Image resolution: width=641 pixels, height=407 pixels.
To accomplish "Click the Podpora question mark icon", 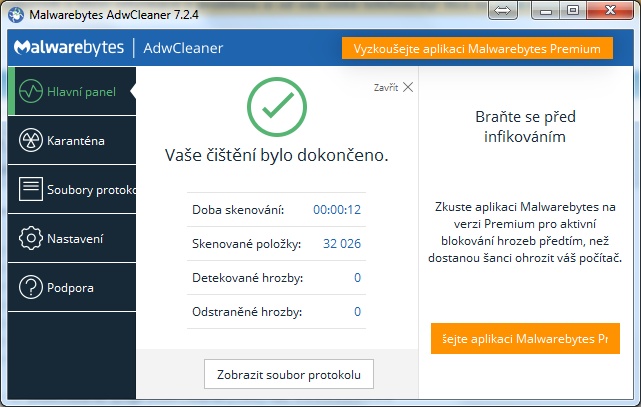I will point(31,287).
